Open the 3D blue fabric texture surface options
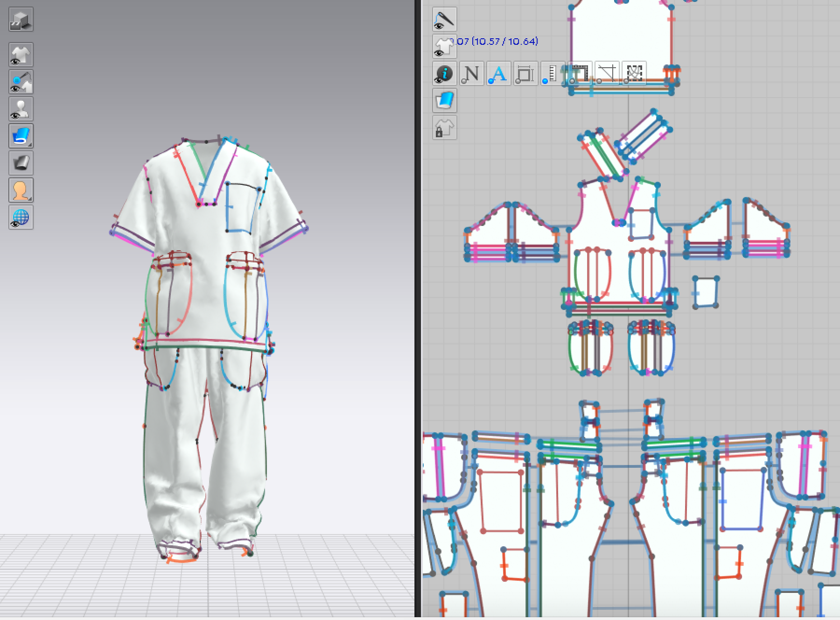840x620 pixels. tap(21, 136)
